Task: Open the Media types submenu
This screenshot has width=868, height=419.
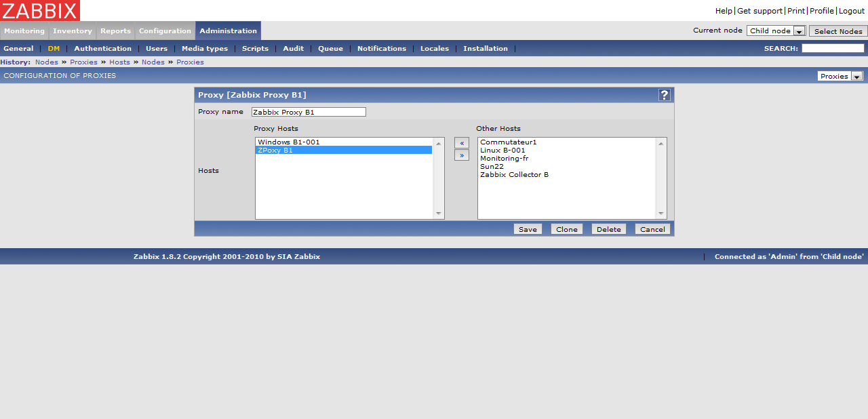Action: [205, 49]
